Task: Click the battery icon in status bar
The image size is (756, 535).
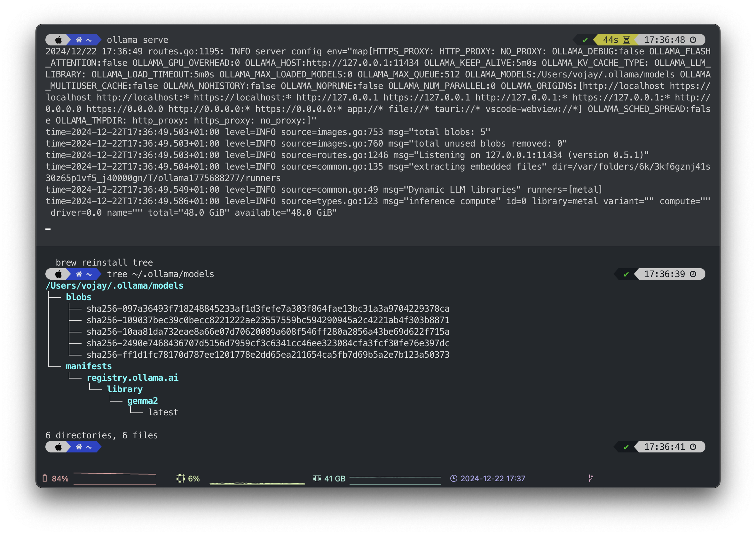Action: tap(45, 478)
